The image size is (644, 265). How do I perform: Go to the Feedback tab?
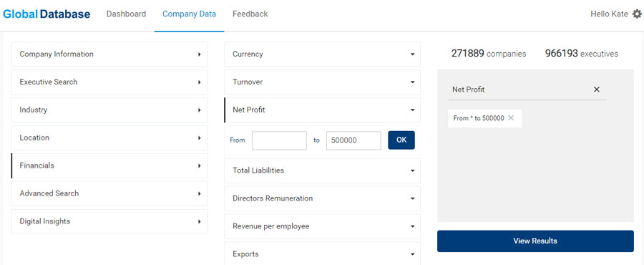tap(250, 14)
